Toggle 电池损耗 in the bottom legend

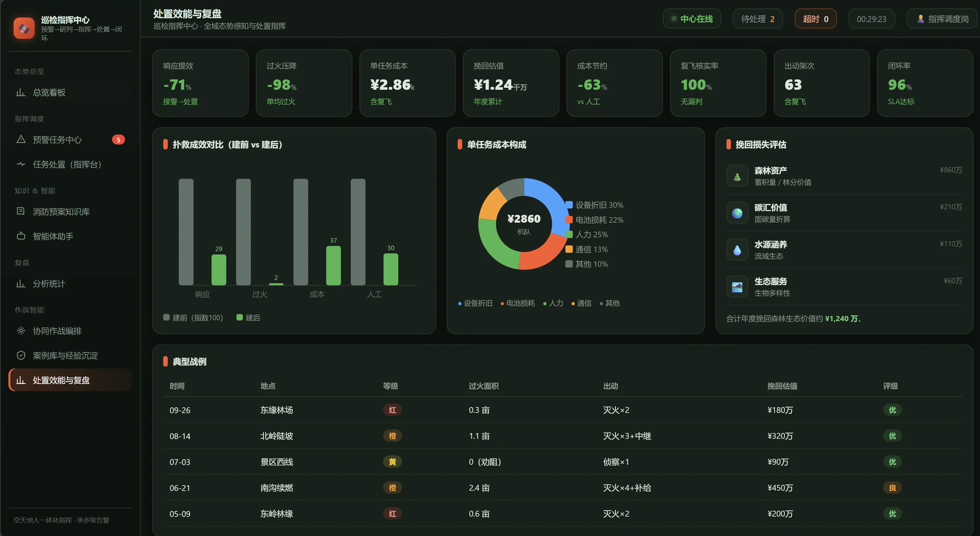(518, 303)
